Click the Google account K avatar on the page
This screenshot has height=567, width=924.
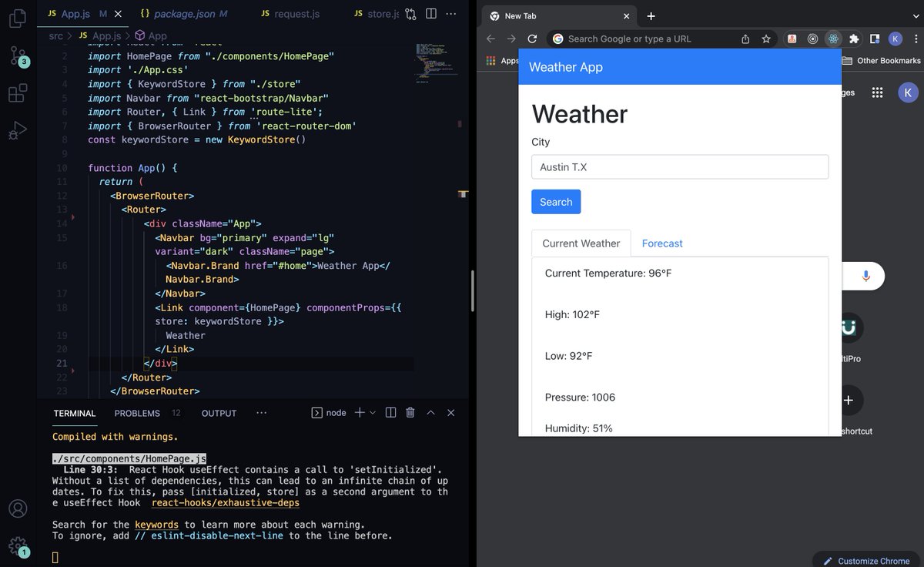click(908, 92)
